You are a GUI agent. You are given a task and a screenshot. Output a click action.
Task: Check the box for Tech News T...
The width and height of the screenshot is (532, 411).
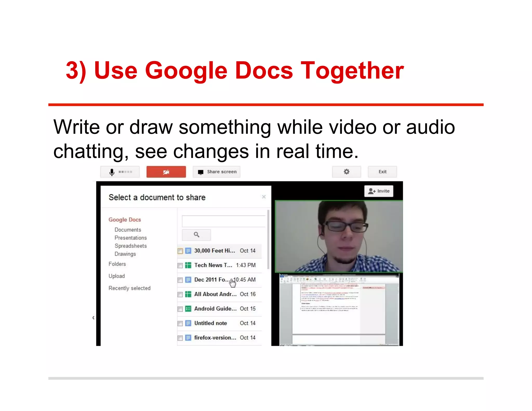click(x=180, y=266)
